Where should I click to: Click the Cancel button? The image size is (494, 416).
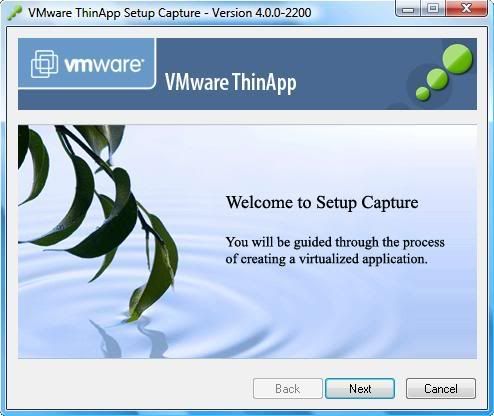click(441, 388)
